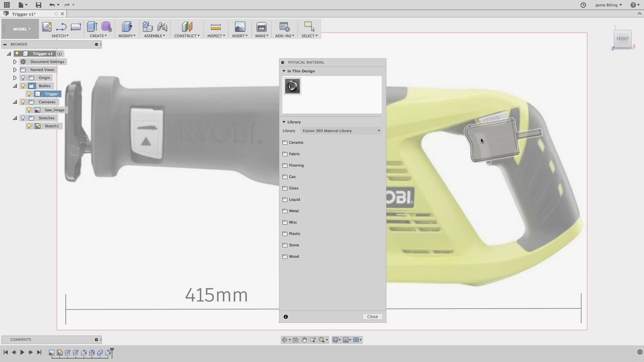Viewport: 644px width, 362px height.
Task: Open the MODIFY menu
Action: coord(127,36)
